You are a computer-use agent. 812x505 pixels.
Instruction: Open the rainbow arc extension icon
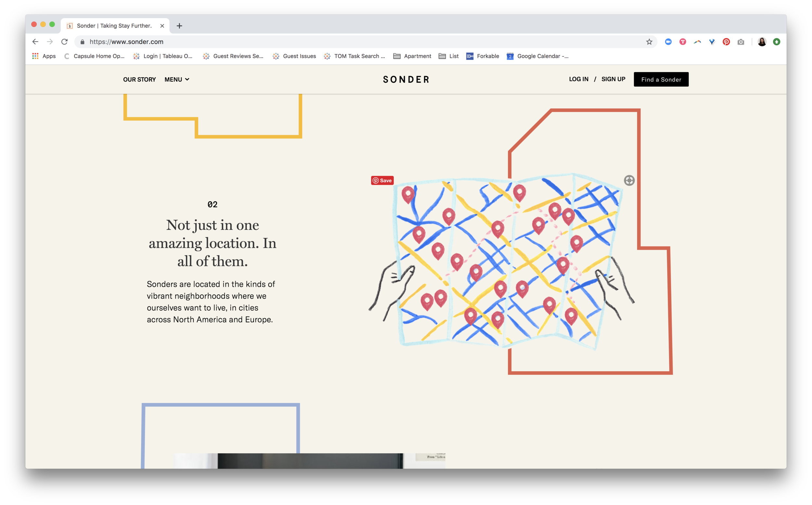click(697, 42)
